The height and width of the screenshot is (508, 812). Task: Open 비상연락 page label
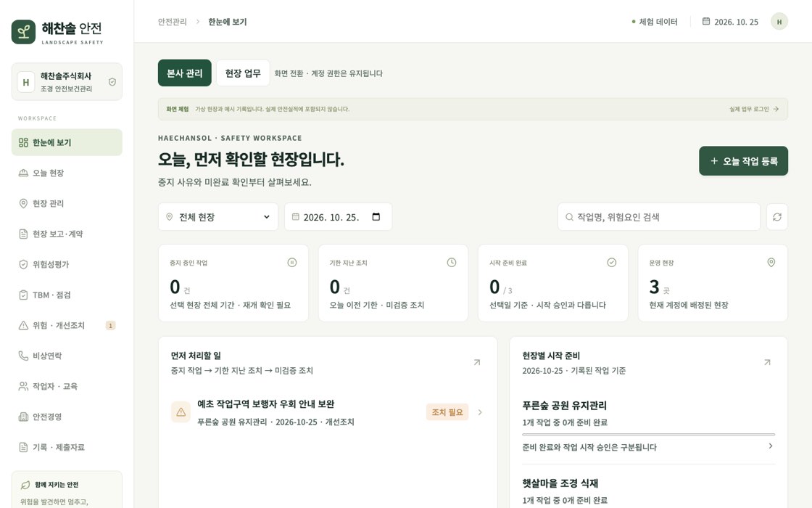[47, 356]
